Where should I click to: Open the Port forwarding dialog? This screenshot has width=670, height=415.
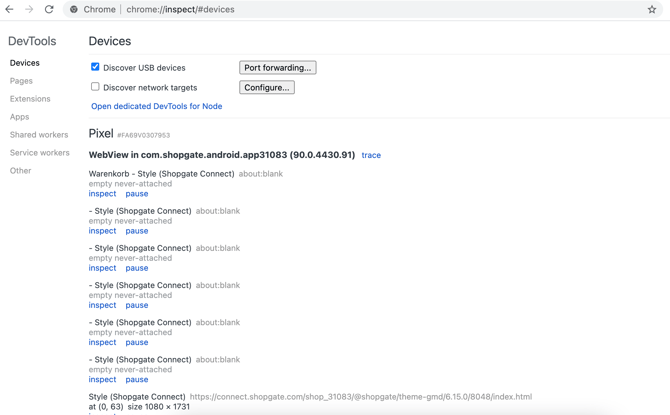(x=278, y=68)
